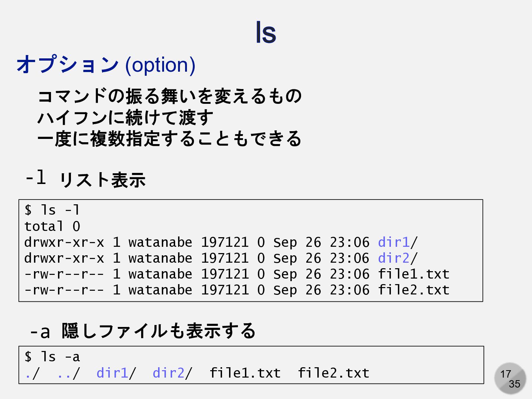Click the slide title "ls"
This screenshot has height=399, width=532.
[x=266, y=33]
